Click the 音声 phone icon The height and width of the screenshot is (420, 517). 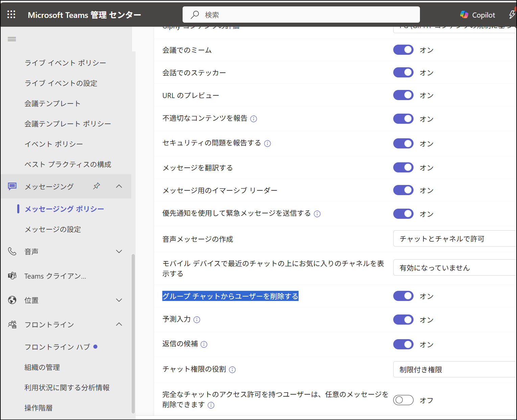point(12,251)
